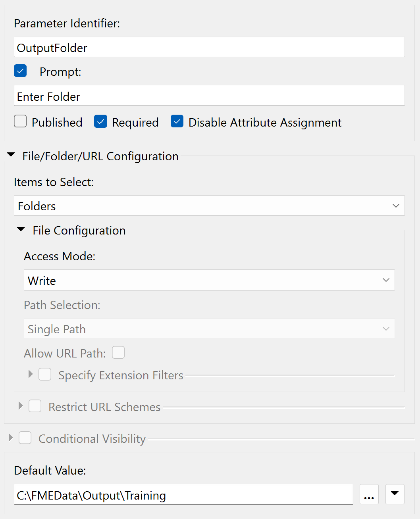Open the Default Value dropdown arrow
The height and width of the screenshot is (519, 420).
point(395,494)
